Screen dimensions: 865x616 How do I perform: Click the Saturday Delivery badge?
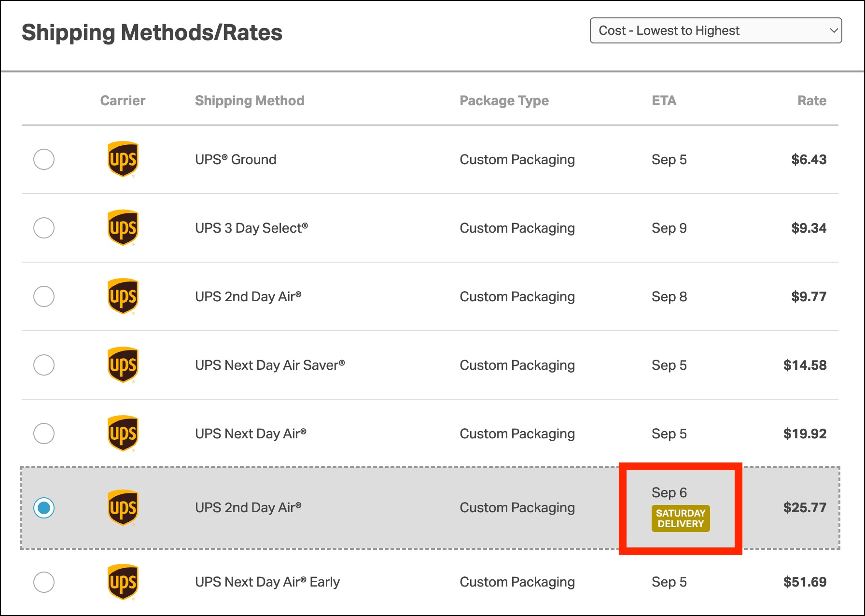click(680, 518)
